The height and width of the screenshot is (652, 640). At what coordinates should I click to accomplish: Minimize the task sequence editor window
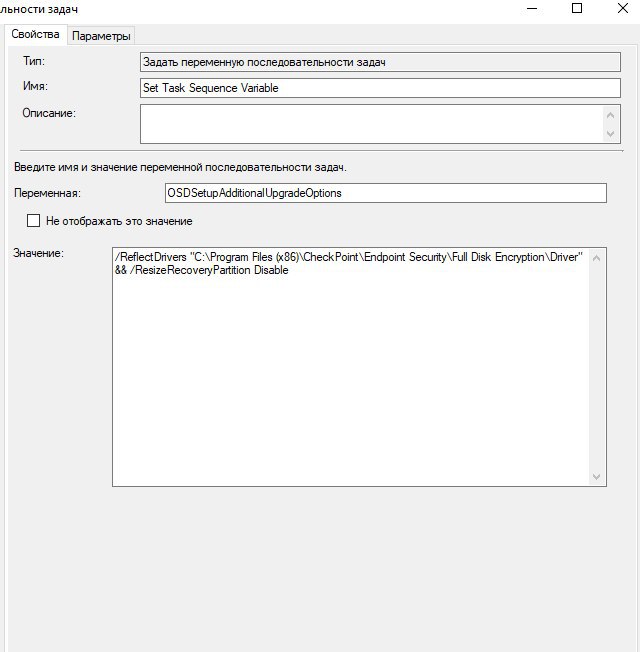click(x=532, y=8)
